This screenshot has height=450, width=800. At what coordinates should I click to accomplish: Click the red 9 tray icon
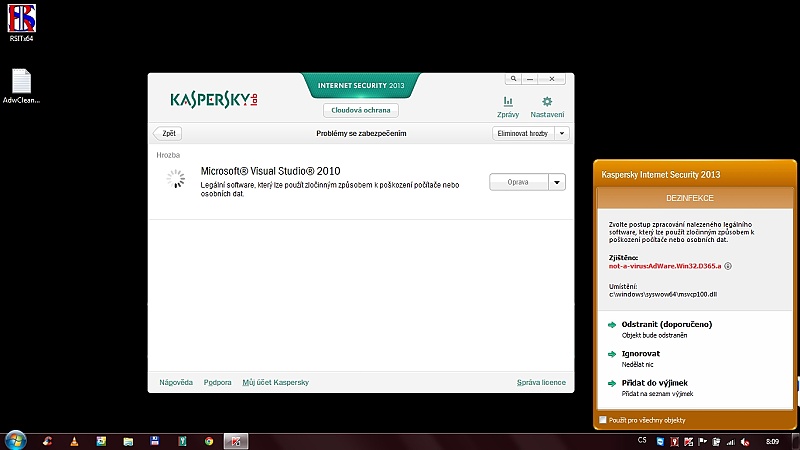point(674,442)
